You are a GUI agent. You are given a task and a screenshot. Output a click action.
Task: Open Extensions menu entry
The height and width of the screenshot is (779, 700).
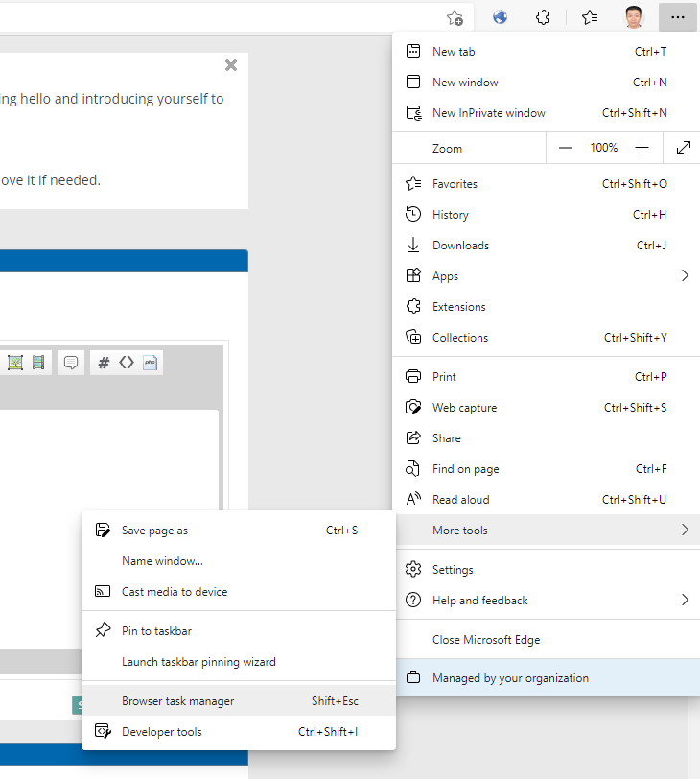[547, 307]
